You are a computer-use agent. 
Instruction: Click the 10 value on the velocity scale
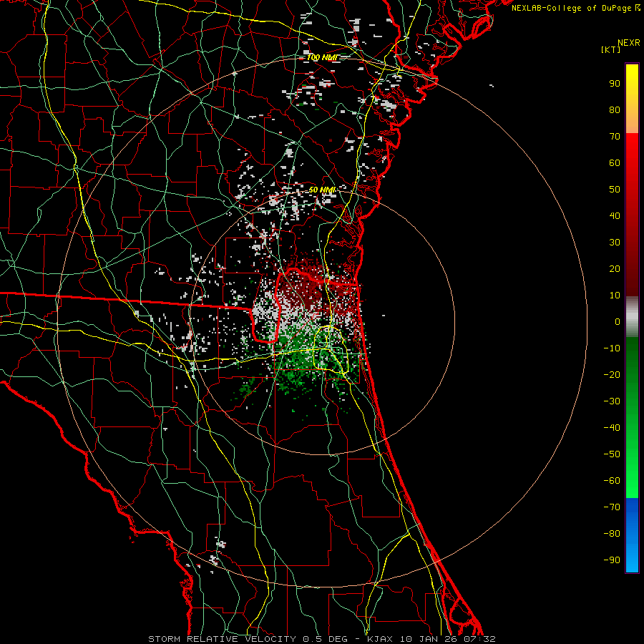(615, 296)
